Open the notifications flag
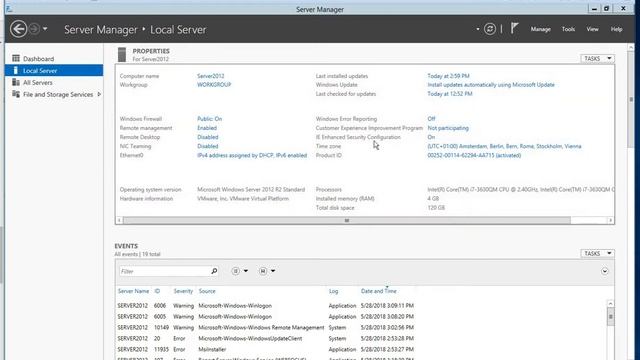The height and width of the screenshot is (360, 640). click(514, 29)
